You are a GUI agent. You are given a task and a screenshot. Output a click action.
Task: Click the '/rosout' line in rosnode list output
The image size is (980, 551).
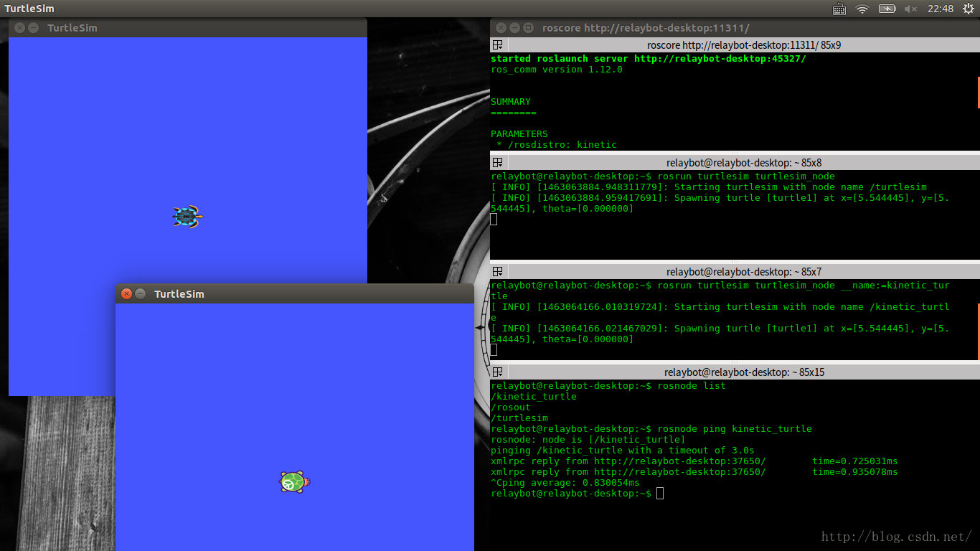[x=511, y=407]
